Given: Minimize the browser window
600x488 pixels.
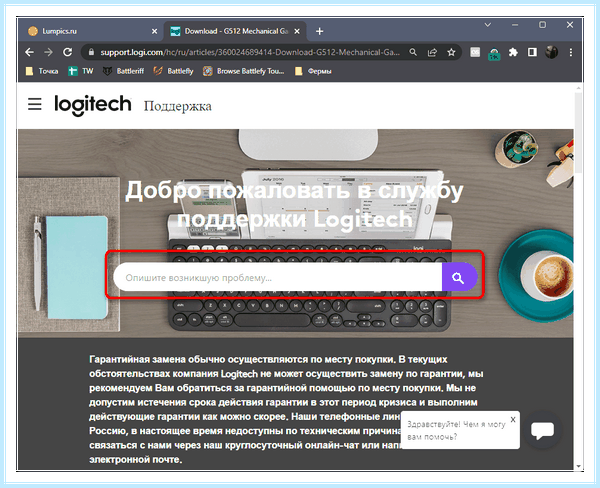Looking at the screenshot, I should coord(515,25).
